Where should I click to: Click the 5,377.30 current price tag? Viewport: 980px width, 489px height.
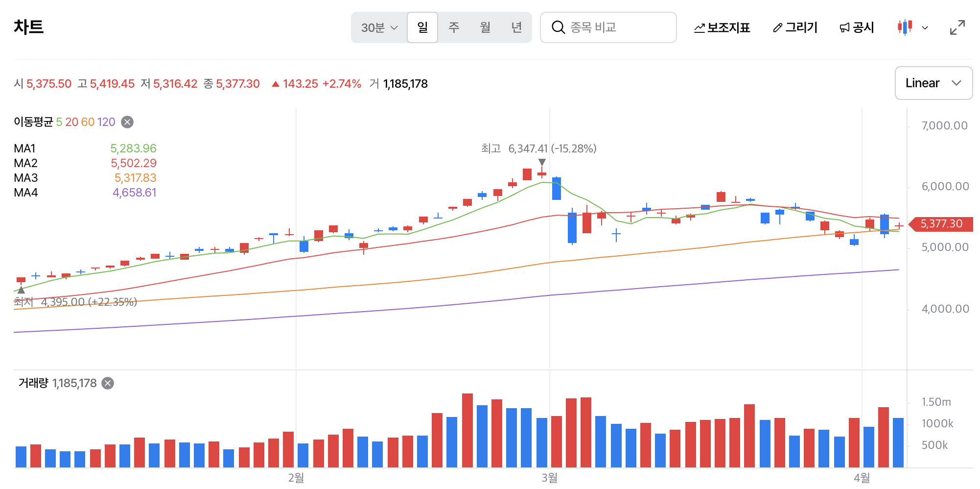(940, 224)
